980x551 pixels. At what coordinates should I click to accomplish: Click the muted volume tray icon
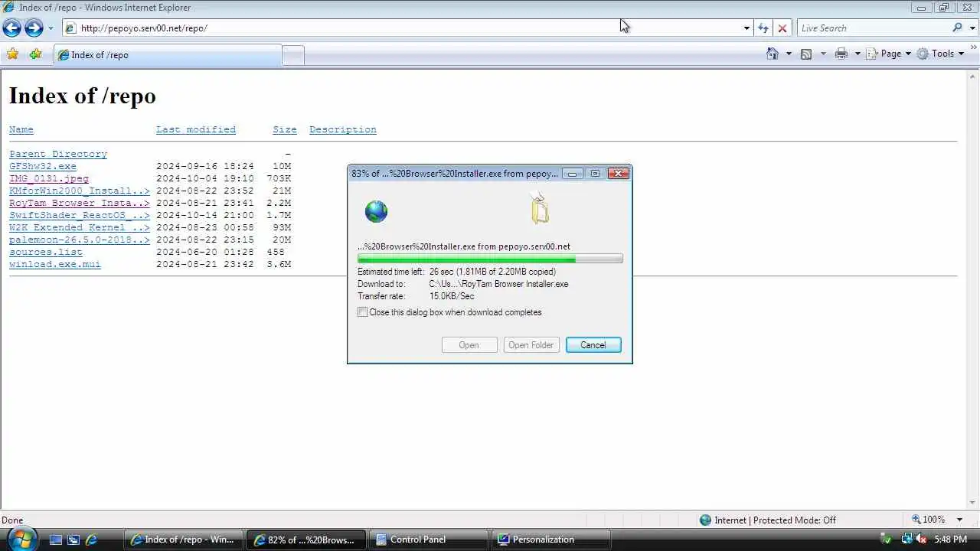click(x=921, y=540)
